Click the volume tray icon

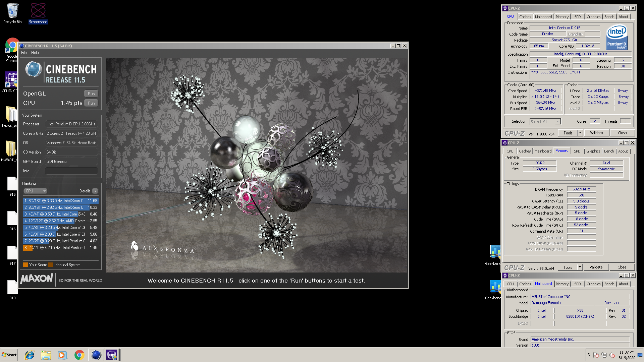(x=612, y=355)
